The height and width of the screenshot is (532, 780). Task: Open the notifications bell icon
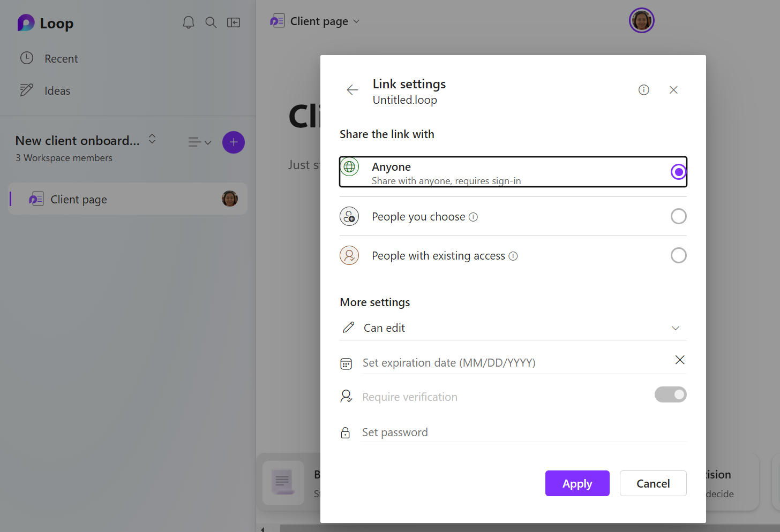189,22
